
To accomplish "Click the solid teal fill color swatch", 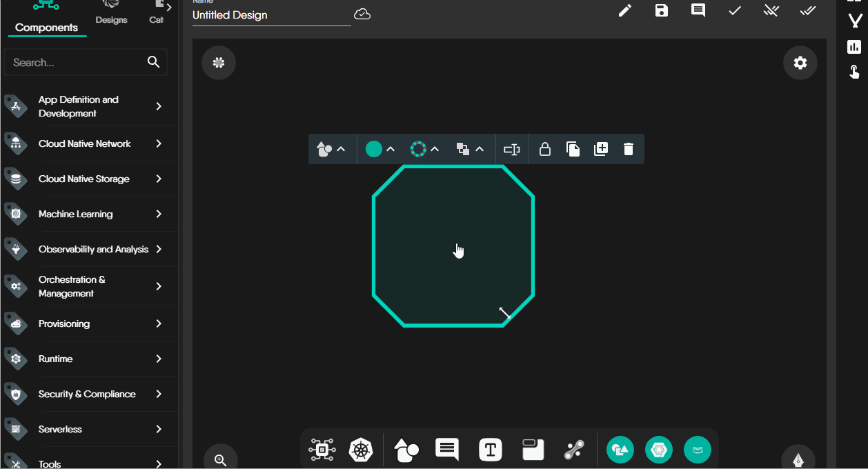I will point(373,149).
